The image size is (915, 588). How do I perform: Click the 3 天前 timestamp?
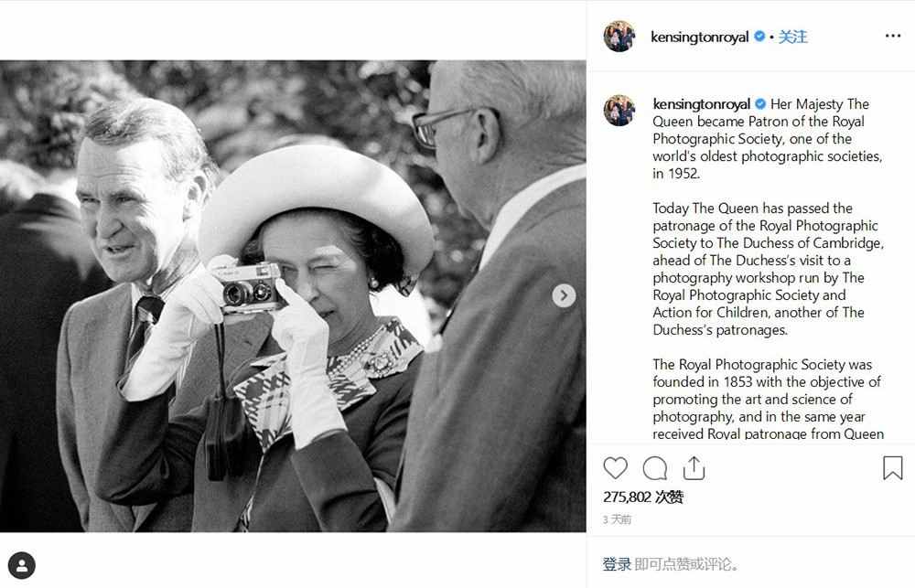618,519
